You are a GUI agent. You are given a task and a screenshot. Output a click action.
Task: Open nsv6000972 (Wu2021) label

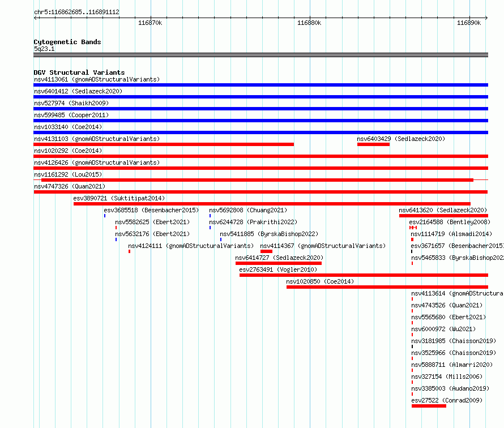(443, 329)
